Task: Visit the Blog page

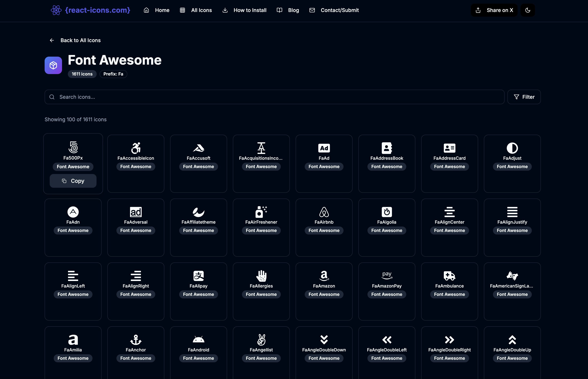Action: [288, 10]
